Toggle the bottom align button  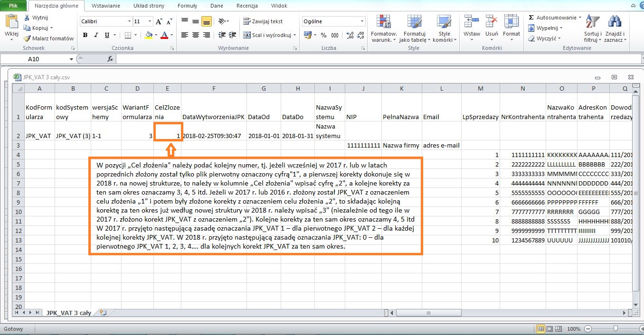[x=206, y=21]
